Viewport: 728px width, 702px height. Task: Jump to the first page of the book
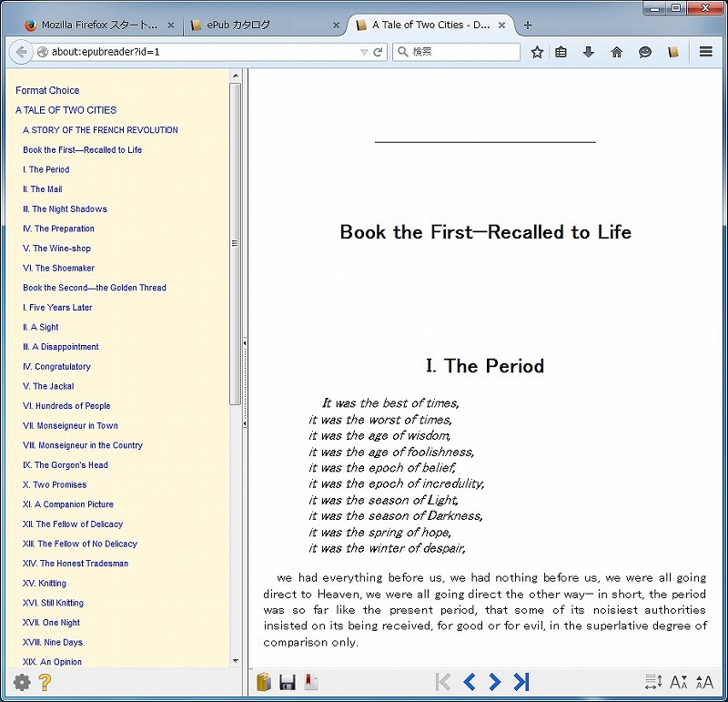[443, 682]
